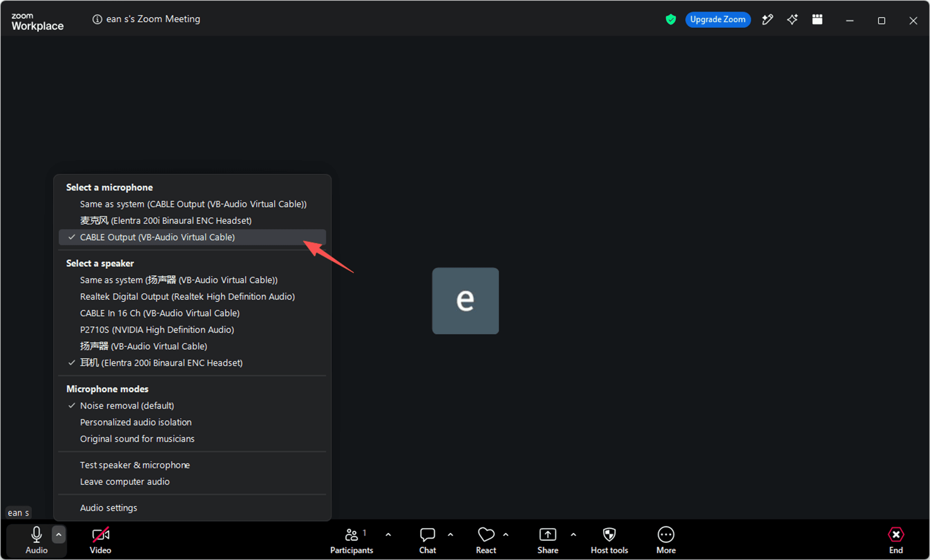Select 耳机 Elentra 200i headset speaker

coord(192,363)
